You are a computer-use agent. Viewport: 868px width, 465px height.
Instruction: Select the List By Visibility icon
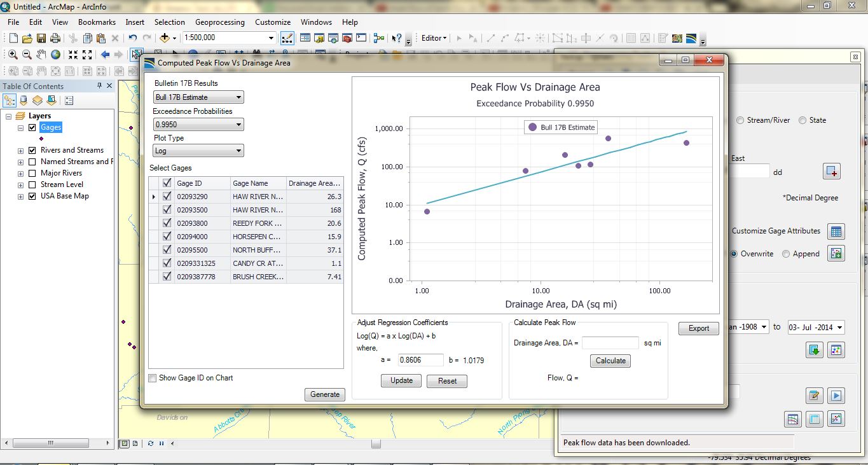point(38,100)
